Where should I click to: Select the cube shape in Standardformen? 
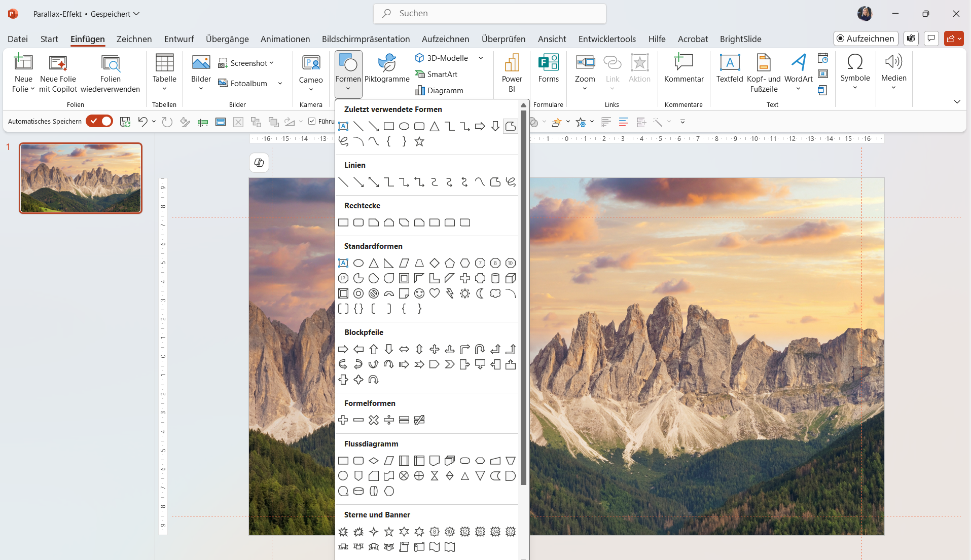pyautogui.click(x=511, y=278)
